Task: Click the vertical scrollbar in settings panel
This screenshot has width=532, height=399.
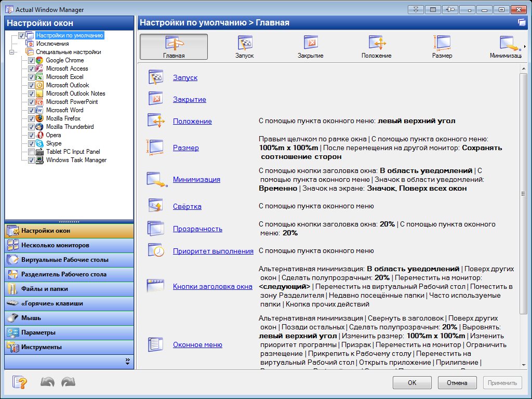Action: tap(524, 193)
